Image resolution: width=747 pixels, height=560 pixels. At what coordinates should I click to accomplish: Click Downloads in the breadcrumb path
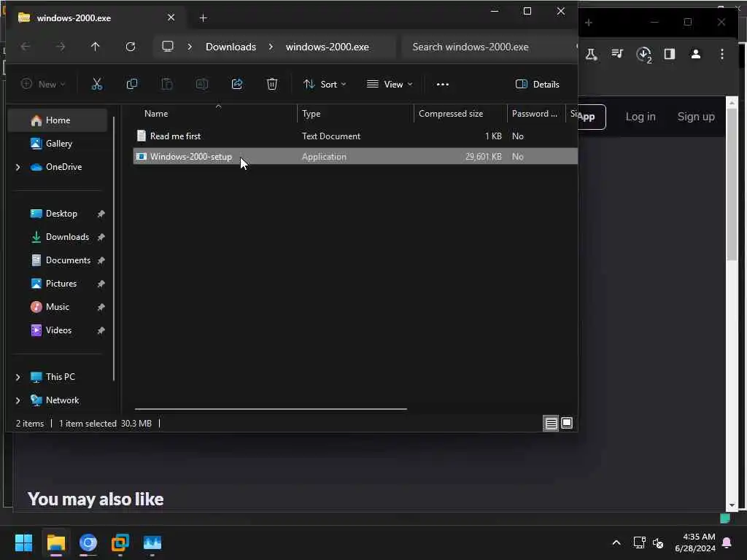tap(231, 47)
